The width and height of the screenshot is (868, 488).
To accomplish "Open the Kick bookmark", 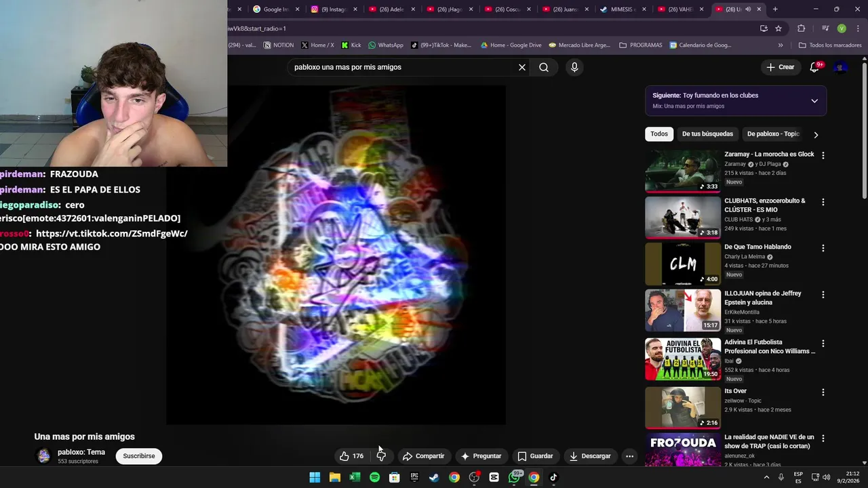I will tap(351, 45).
